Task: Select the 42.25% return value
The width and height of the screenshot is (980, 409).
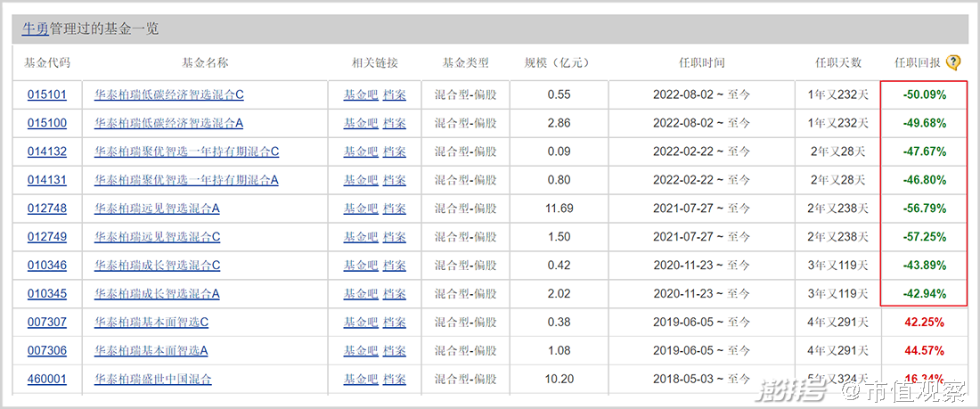Action: tap(925, 322)
